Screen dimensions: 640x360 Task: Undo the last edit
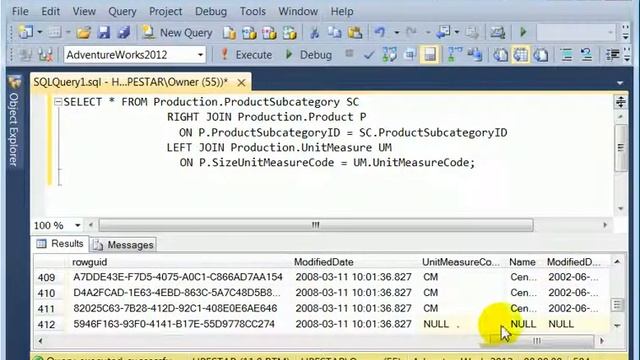[x=380, y=32]
